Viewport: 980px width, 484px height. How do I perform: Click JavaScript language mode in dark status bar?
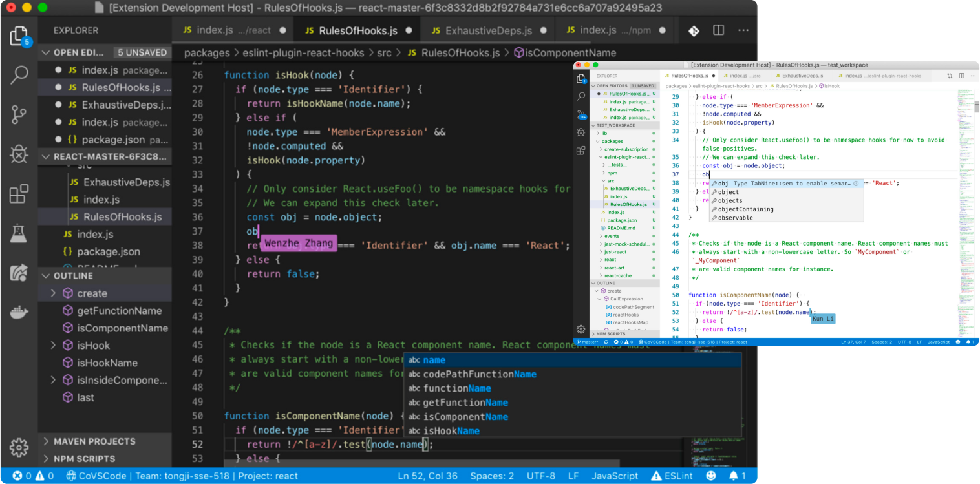coord(615,476)
